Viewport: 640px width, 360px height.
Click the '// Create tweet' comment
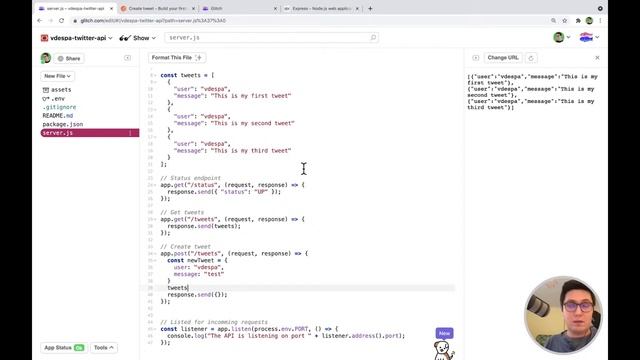185,247
